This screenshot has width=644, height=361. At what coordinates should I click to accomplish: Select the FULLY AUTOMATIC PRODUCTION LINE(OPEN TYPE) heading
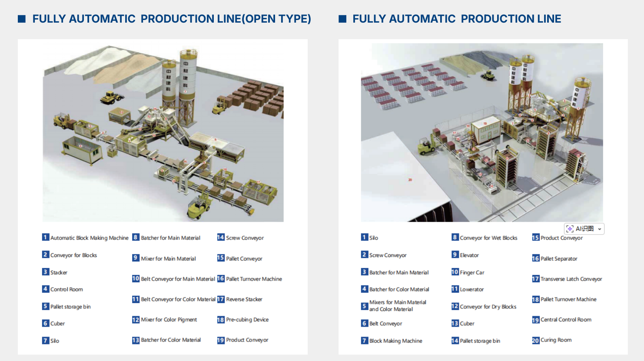(x=171, y=19)
